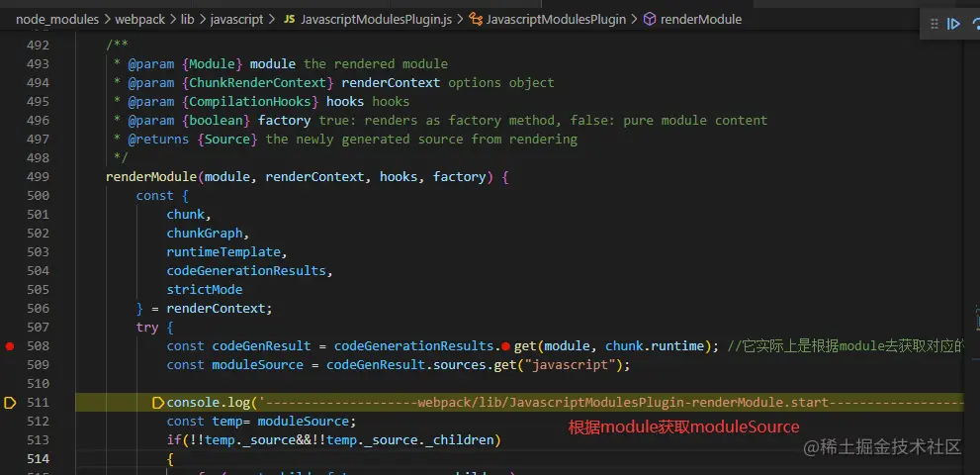Select line number 507
Viewport: 980px width, 475px height.
[39, 328]
